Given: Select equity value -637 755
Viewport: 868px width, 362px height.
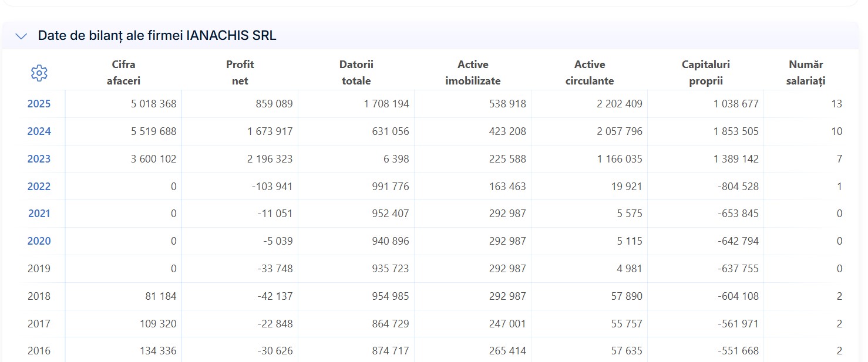Looking at the screenshot, I should pos(738,269).
